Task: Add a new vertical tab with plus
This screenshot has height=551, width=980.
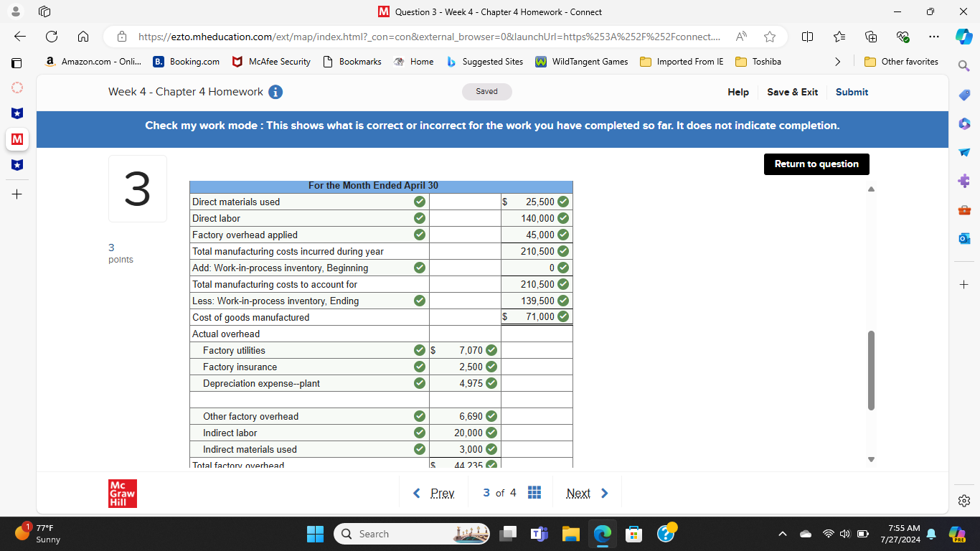Action: click(17, 194)
